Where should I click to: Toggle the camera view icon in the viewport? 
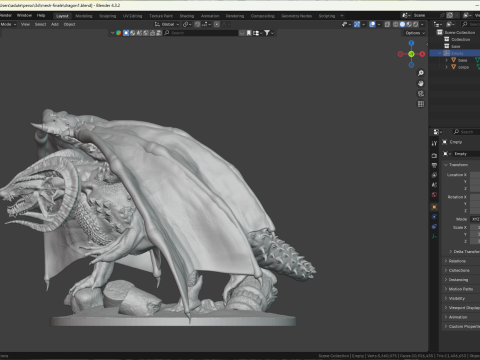coord(421,94)
